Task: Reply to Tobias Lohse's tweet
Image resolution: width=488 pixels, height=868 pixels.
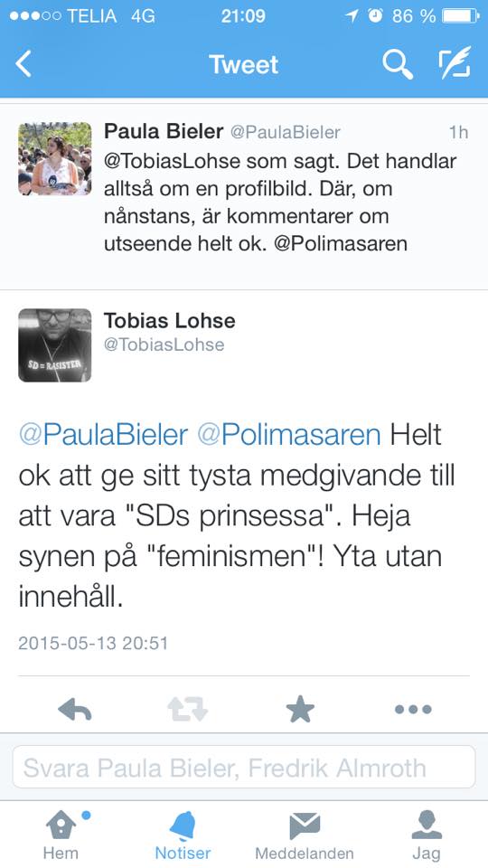Action: click(x=75, y=709)
